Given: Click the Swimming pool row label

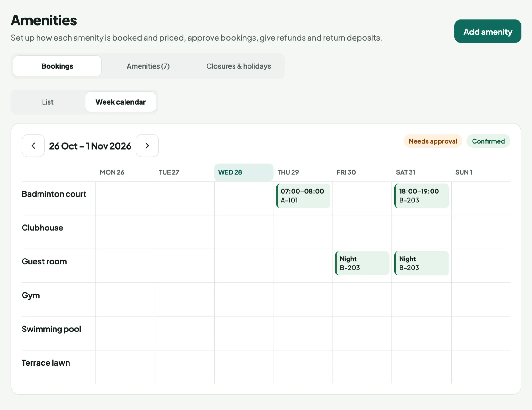Looking at the screenshot, I should [51, 329].
